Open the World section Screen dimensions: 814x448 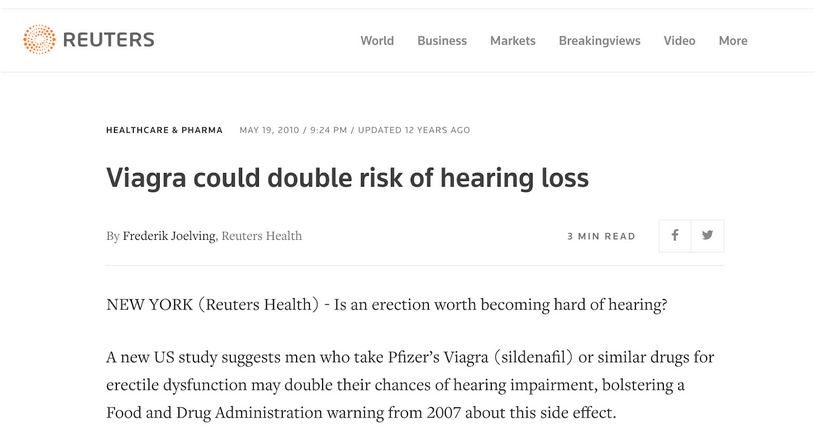tap(377, 41)
